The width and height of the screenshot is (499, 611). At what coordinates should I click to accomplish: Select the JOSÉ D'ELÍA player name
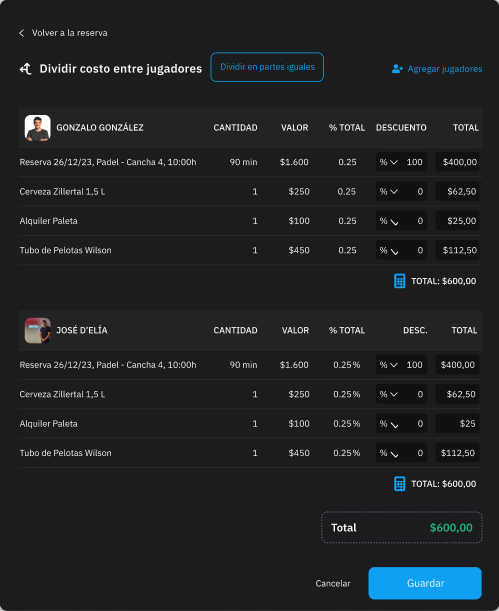coord(82,330)
